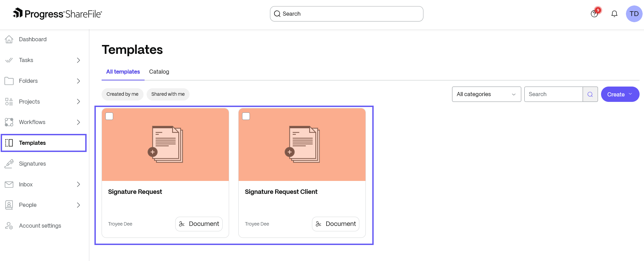Expand the Workflows menu chevron
The width and height of the screenshot is (644, 261).
click(x=78, y=122)
